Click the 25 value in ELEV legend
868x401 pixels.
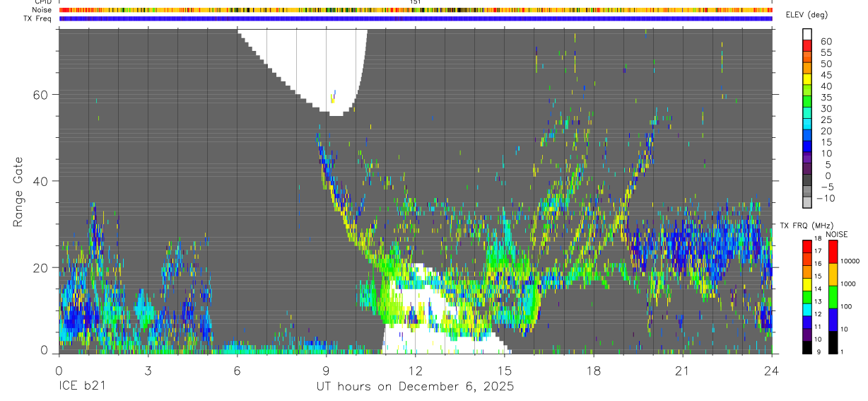(x=825, y=120)
